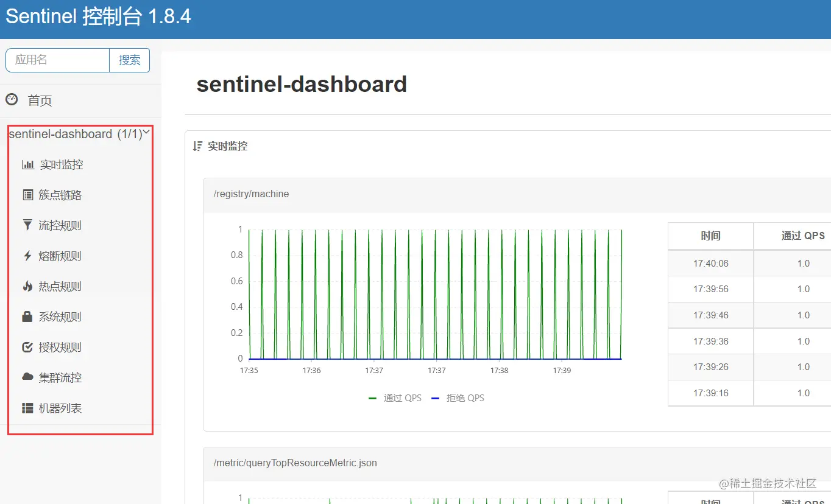Image resolution: width=831 pixels, height=504 pixels.
Task: Show the 机器列表 machine list
Action: [x=60, y=408]
